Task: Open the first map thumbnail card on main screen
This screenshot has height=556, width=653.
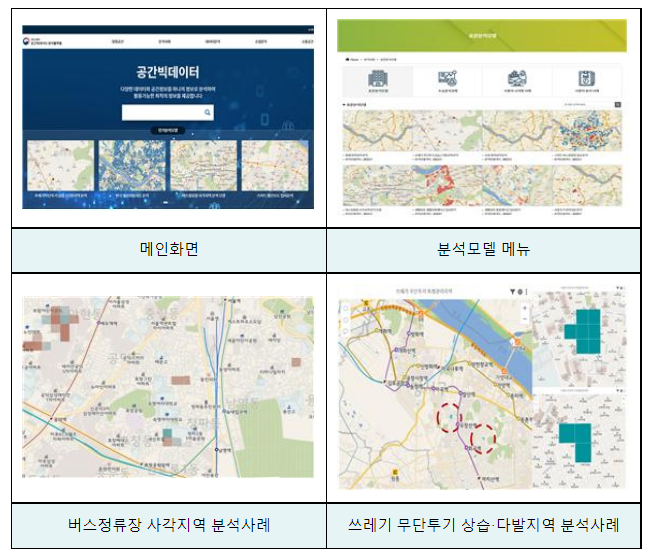Action: tap(61, 165)
